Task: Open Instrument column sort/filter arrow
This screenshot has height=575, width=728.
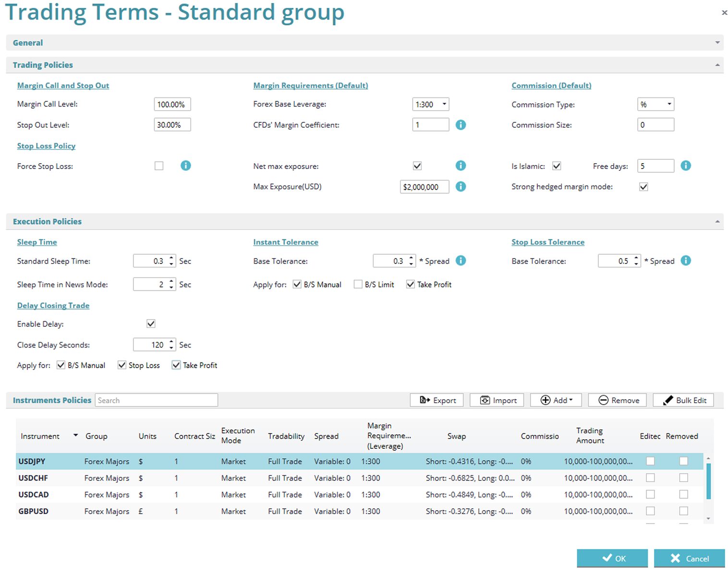Action: [75, 435]
